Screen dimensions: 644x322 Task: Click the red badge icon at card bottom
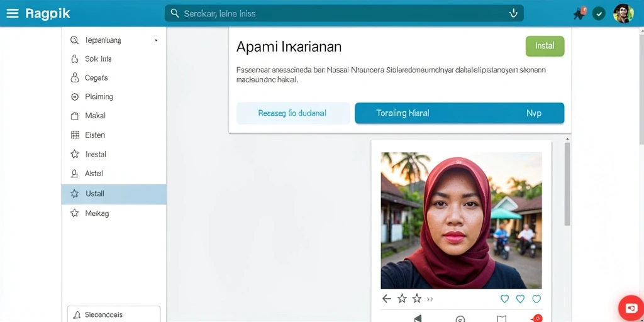pyautogui.click(x=536, y=318)
